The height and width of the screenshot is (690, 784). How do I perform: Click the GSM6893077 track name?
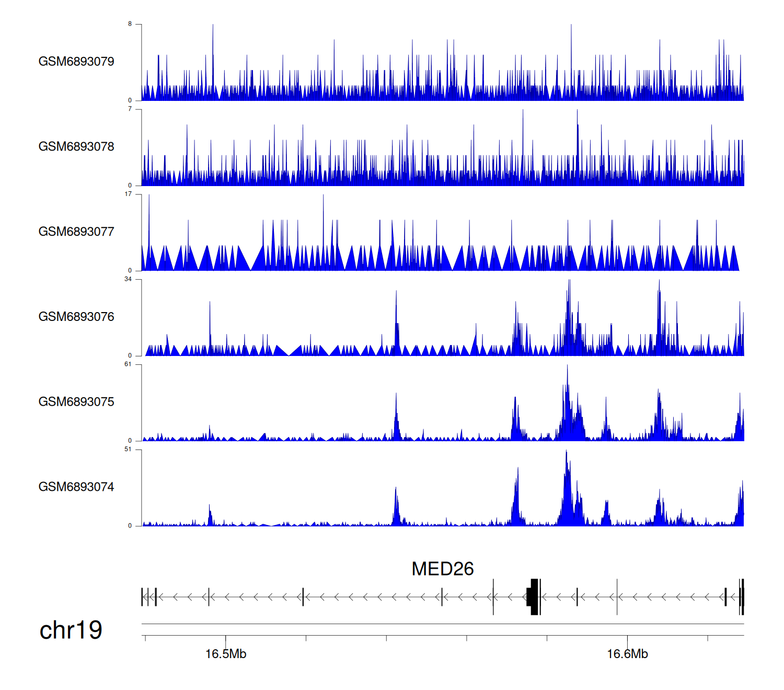click(76, 232)
